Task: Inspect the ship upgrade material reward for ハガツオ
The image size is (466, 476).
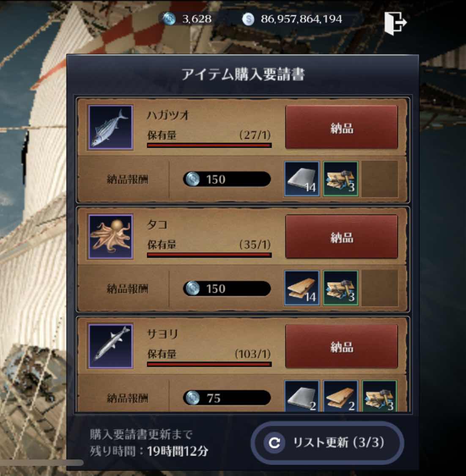Action: (x=341, y=179)
